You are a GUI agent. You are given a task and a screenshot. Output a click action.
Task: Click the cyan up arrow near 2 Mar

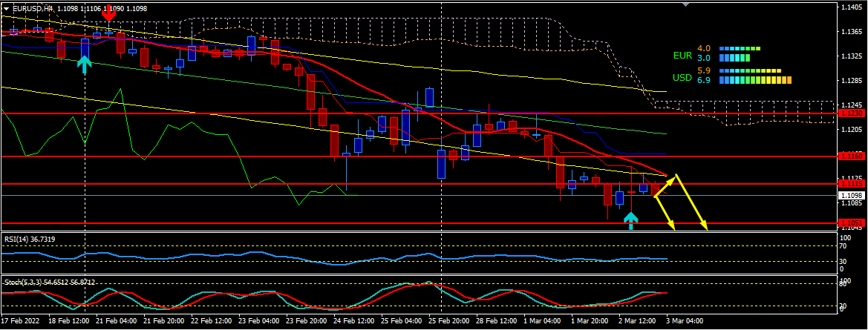630,220
